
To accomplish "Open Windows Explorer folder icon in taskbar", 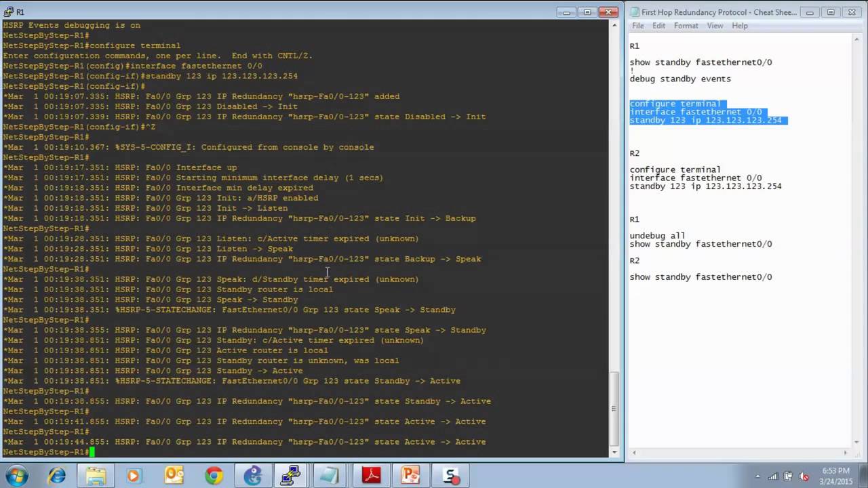I will [x=96, y=476].
